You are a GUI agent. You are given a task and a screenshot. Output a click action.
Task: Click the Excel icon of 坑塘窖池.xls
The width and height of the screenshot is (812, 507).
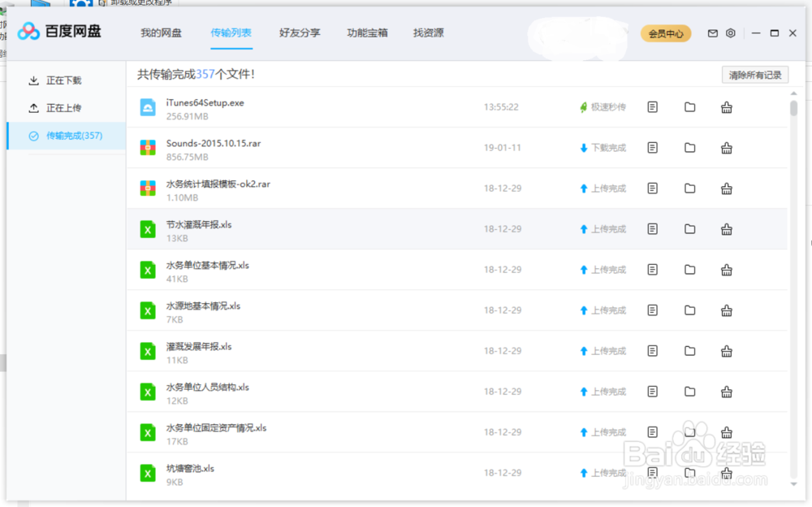pos(148,473)
